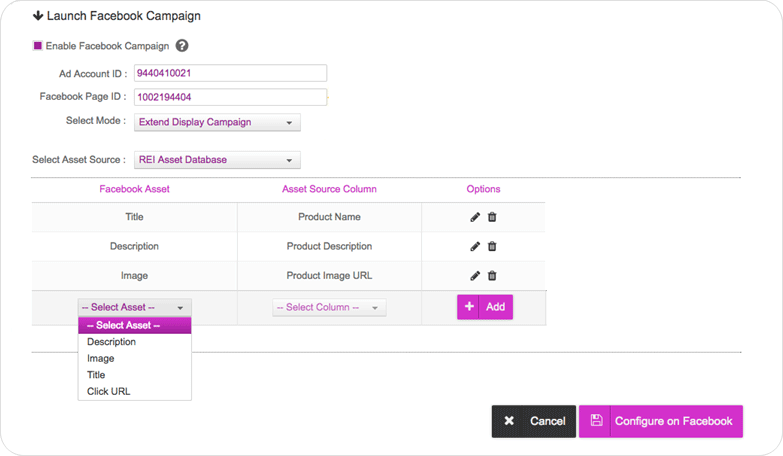Viewport: 783px width, 456px height.
Task: Choose Description from the asset list
Action: point(111,342)
